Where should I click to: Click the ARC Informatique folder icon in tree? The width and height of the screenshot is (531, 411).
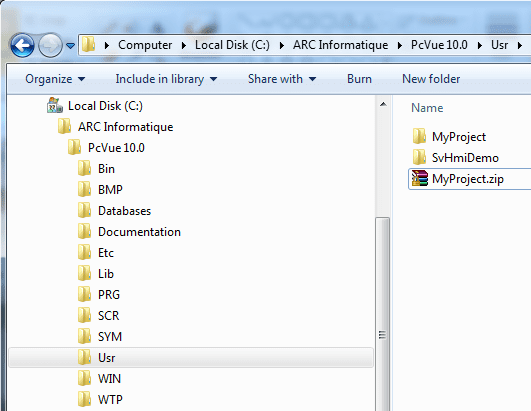[x=64, y=126]
